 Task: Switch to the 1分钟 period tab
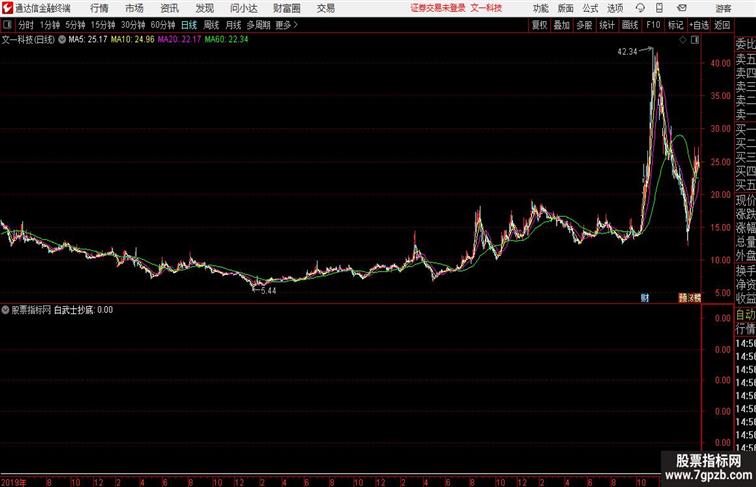[x=50, y=25]
